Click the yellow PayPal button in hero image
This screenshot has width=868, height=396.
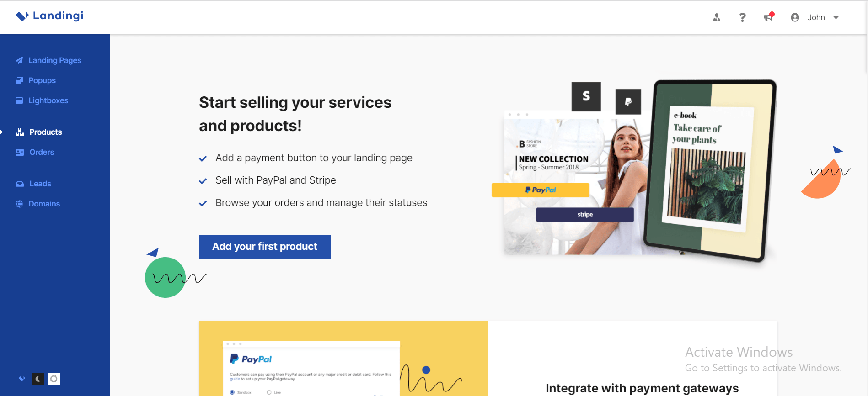(541, 190)
